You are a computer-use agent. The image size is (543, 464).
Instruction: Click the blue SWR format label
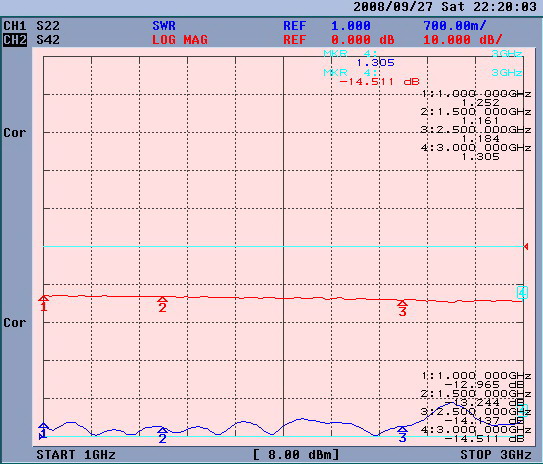click(164, 26)
